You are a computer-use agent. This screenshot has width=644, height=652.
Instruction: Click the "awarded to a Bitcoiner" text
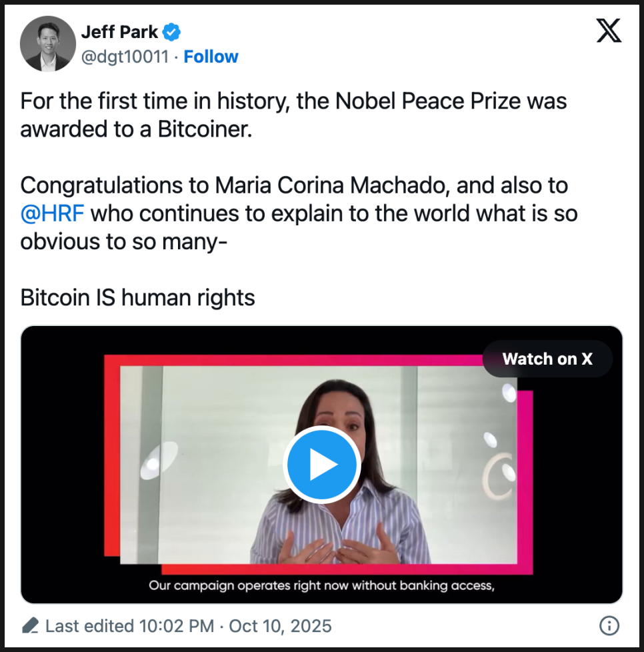[137, 129]
